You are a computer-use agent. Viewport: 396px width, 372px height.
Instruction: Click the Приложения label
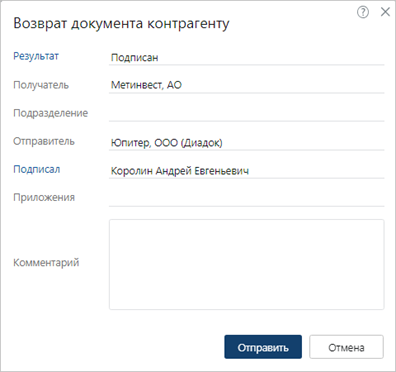coord(44,197)
